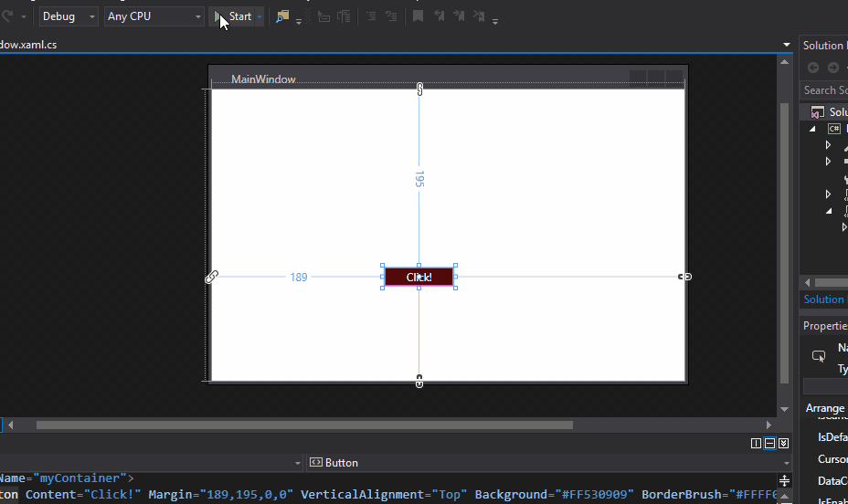Click the Solution Explorer scroll left arrow
The image size is (848, 504).
pos(808,282)
